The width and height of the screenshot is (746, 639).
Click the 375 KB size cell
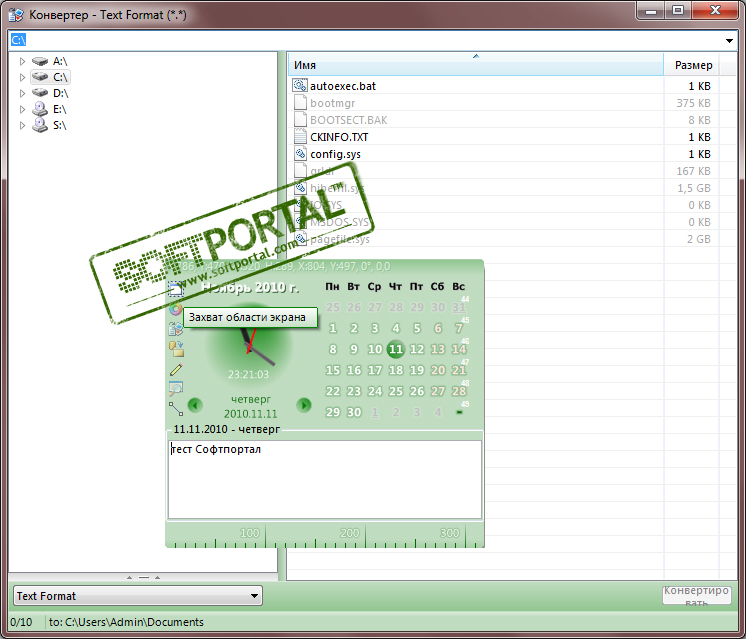693,103
